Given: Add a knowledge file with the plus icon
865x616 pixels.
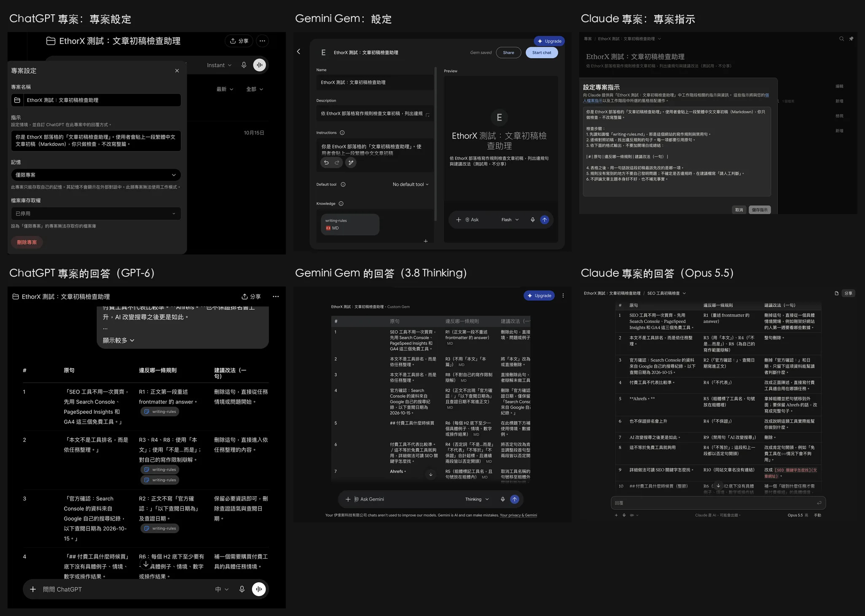Looking at the screenshot, I should pyautogui.click(x=426, y=241).
